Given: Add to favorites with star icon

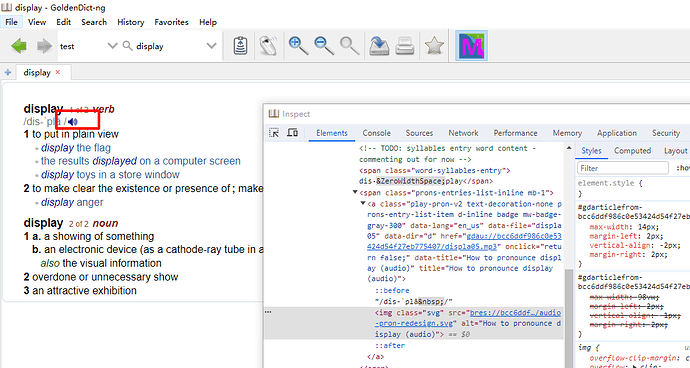Looking at the screenshot, I should (x=434, y=46).
